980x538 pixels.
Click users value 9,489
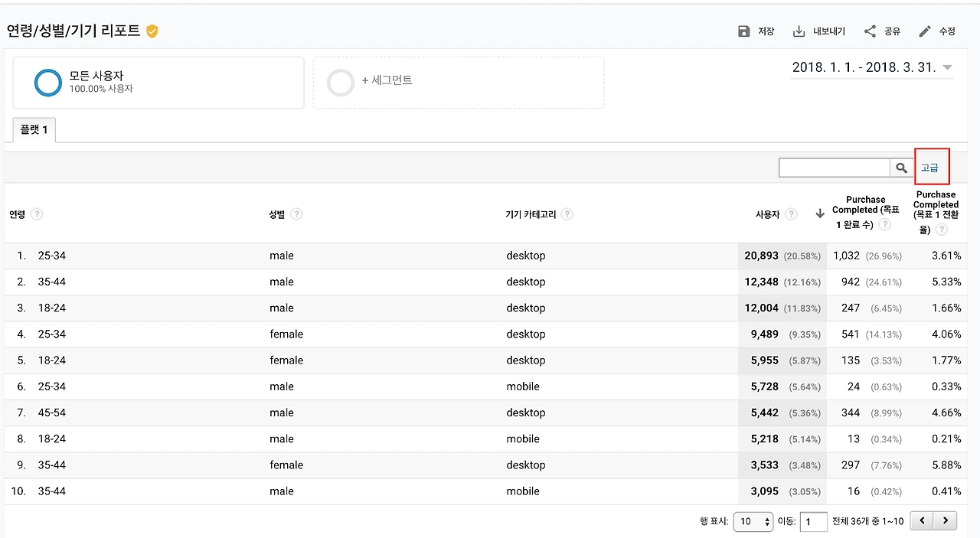(x=765, y=334)
